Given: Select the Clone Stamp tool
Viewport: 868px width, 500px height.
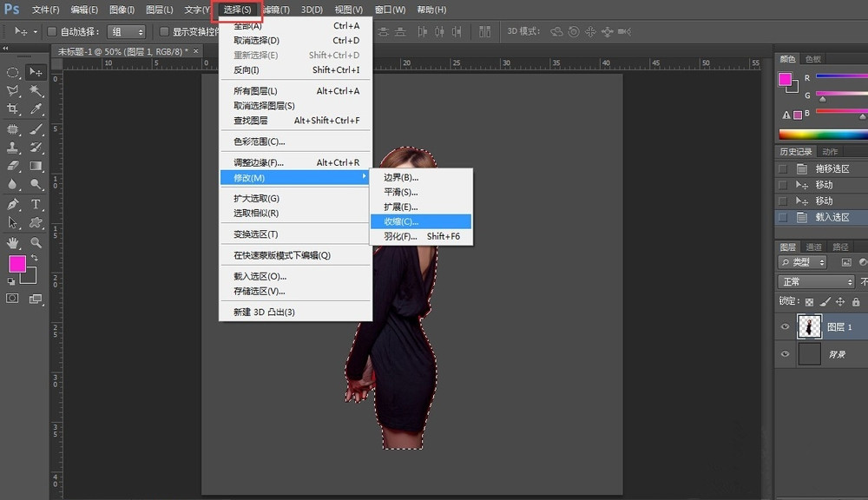Looking at the screenshot, I should click(13, 148).
